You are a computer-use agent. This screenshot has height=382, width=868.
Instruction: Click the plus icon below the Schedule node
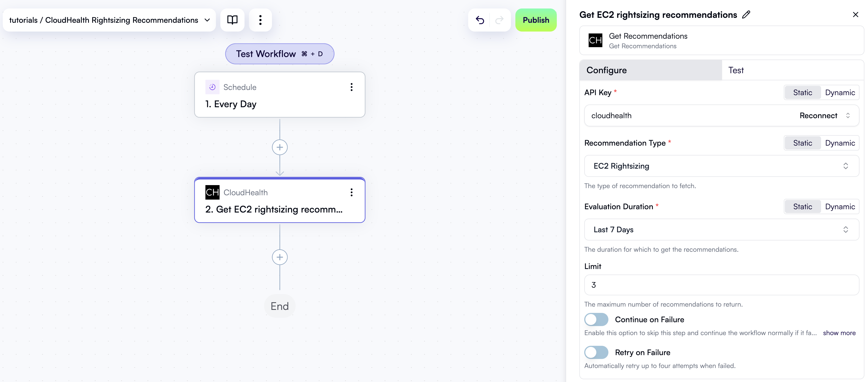tap(280, 147)
